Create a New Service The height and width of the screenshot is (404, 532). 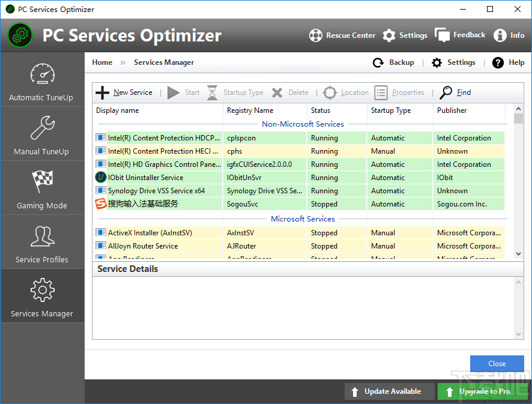tap(124, 92)
